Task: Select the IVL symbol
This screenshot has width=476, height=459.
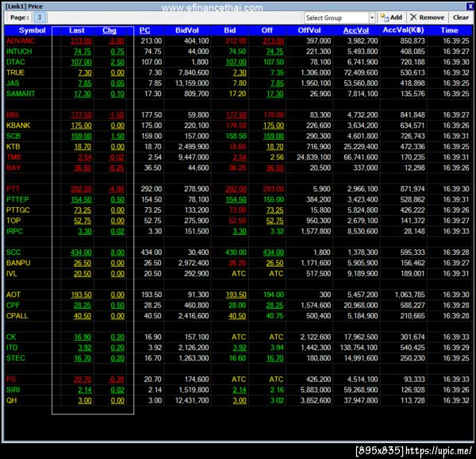Action: (x=11, y=274)
